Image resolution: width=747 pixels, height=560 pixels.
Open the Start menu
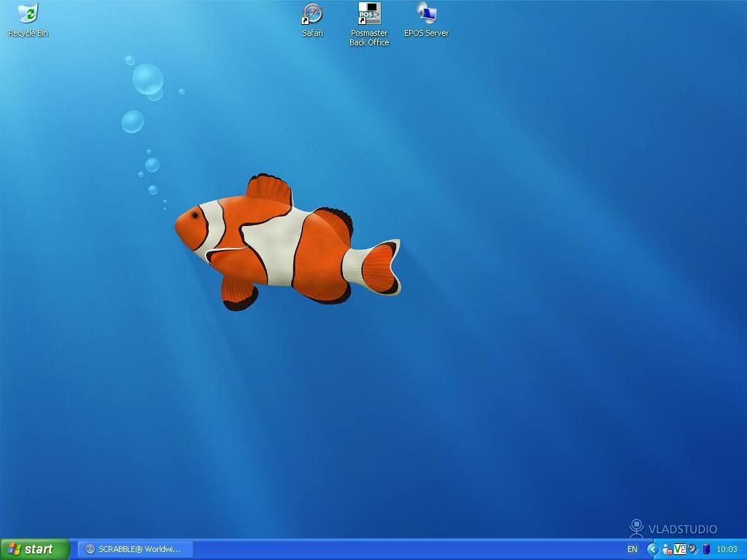tap(34, 549)
